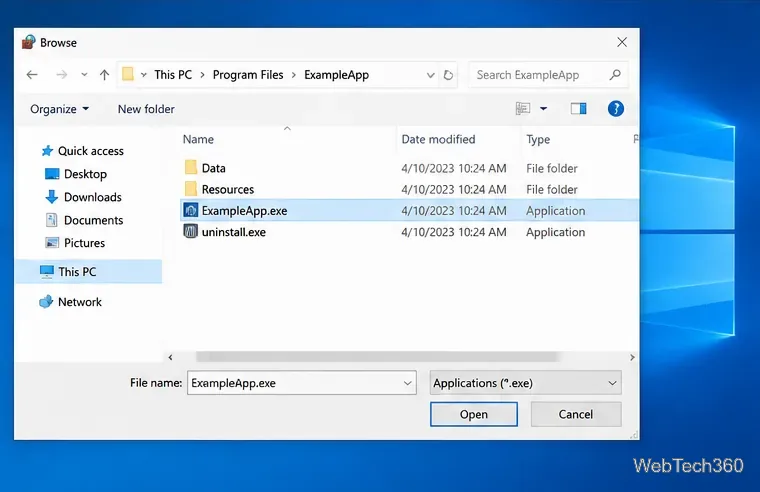The width and height of the screenshot is (760, 492).
Task: Select This PC in the address path
Action: pyautogui.click(x=173, y=75)
